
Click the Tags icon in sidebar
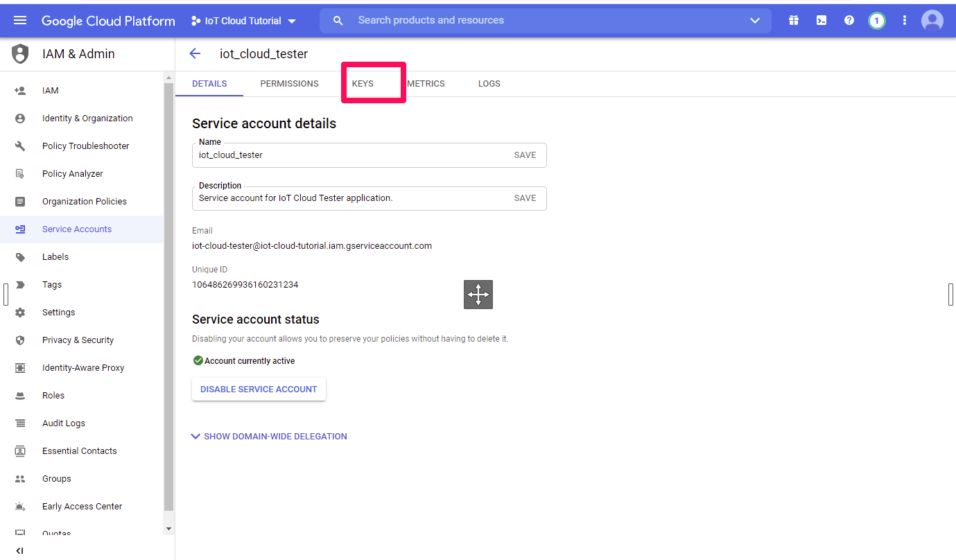pyautogui.click(x=20, y=285)
